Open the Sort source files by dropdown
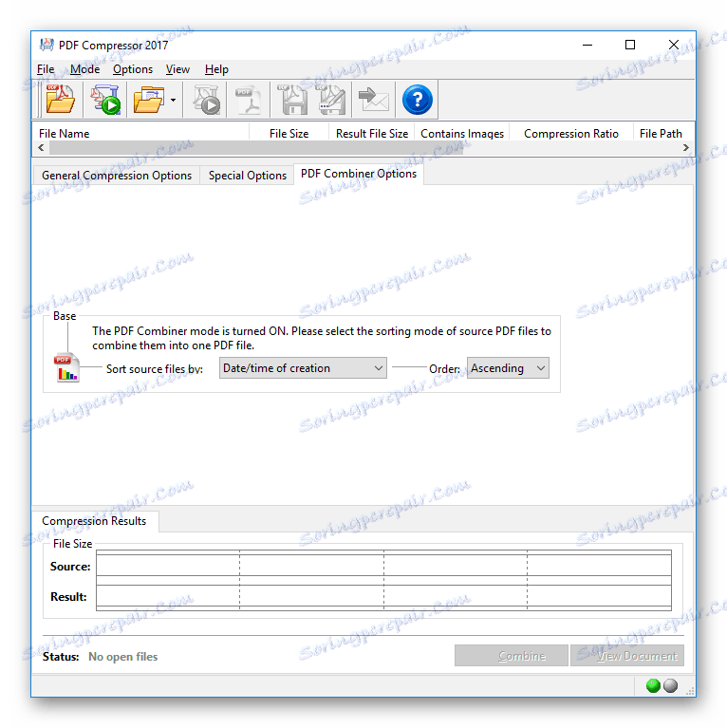 [x=303, y=367]
